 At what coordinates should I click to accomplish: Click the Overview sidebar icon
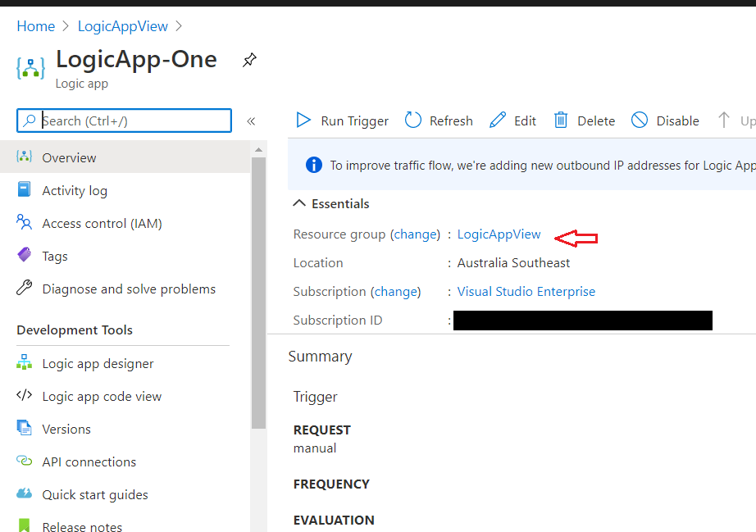click(x=24, y=157)
